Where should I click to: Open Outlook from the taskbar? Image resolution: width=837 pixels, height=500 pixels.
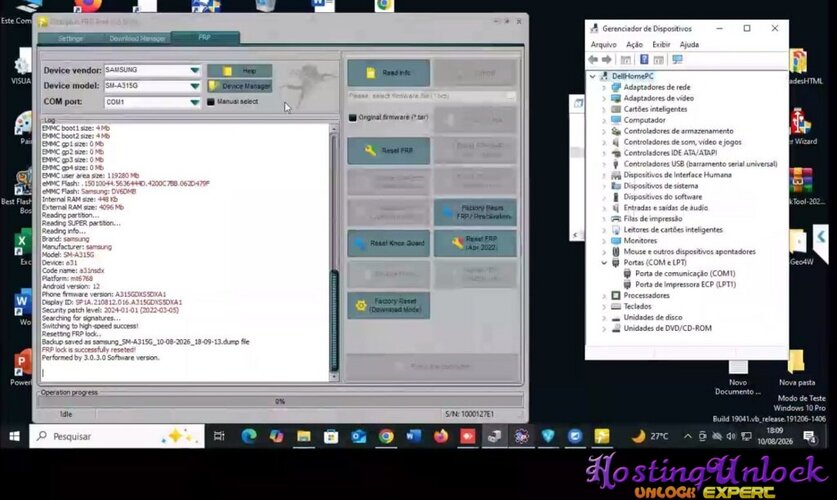(x=359, y=436)
